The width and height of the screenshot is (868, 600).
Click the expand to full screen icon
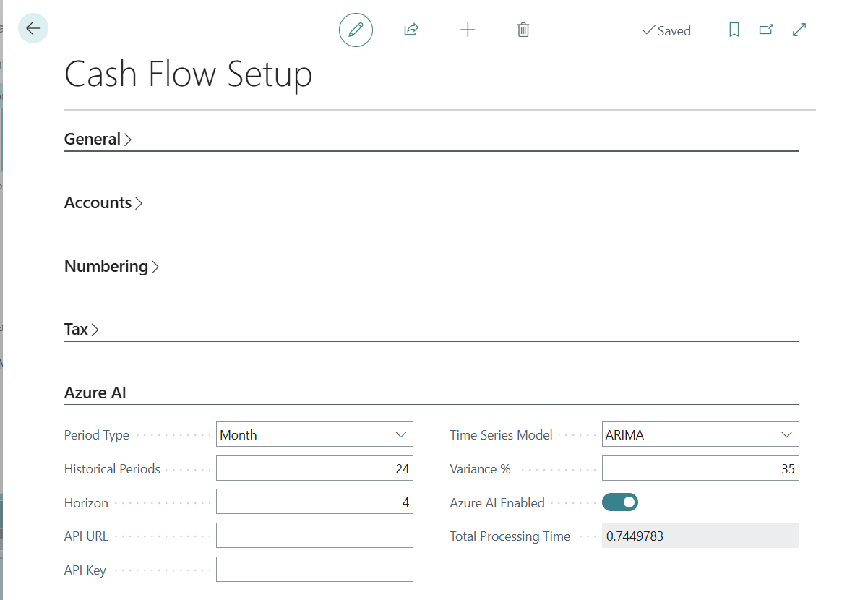[x=799, y=30]
